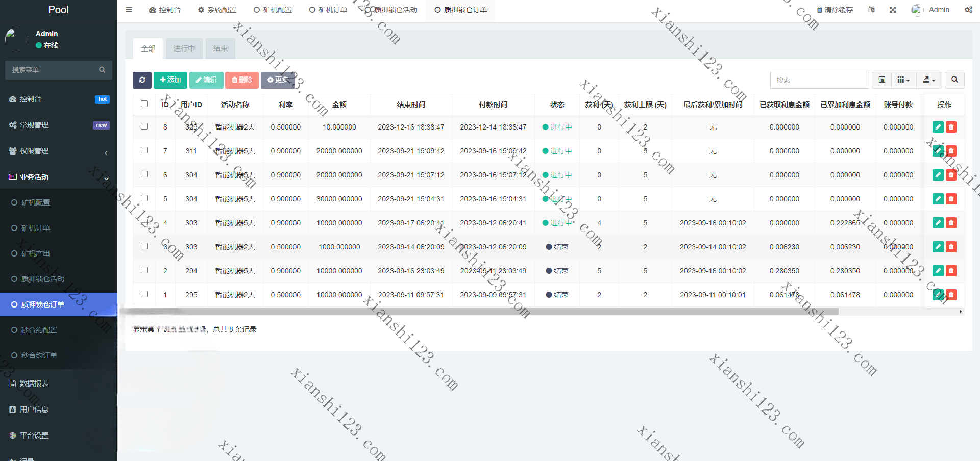Check the checkbox for row ID 4

pyautogui.click(x=144, y=222)
